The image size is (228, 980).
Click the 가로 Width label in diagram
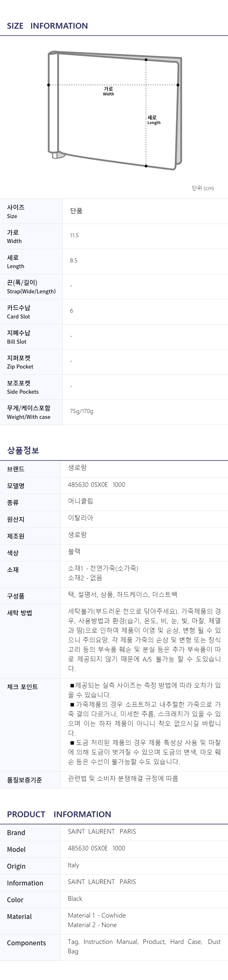109,91
